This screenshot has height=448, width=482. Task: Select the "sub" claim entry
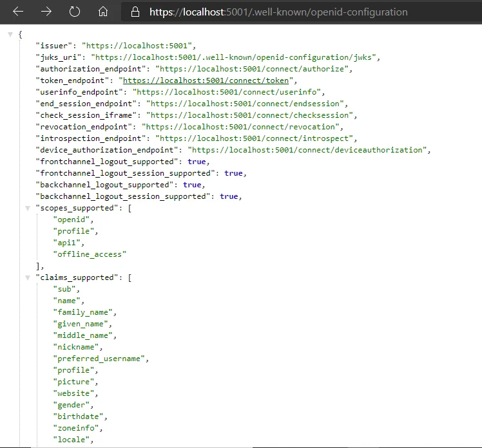pyautogui.click(x=64, y=289)
